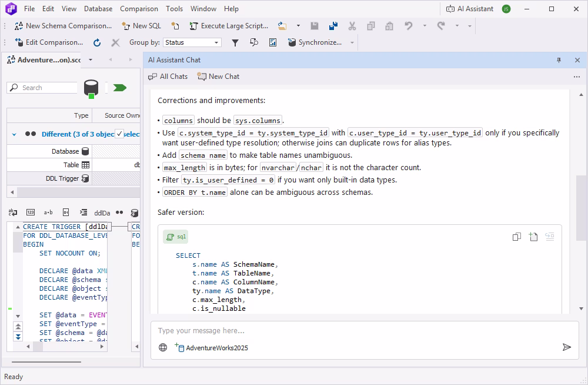The image size is (588, 385).
Task: Pin the AI Assistant Chat panel
Action: click(559, 60)
